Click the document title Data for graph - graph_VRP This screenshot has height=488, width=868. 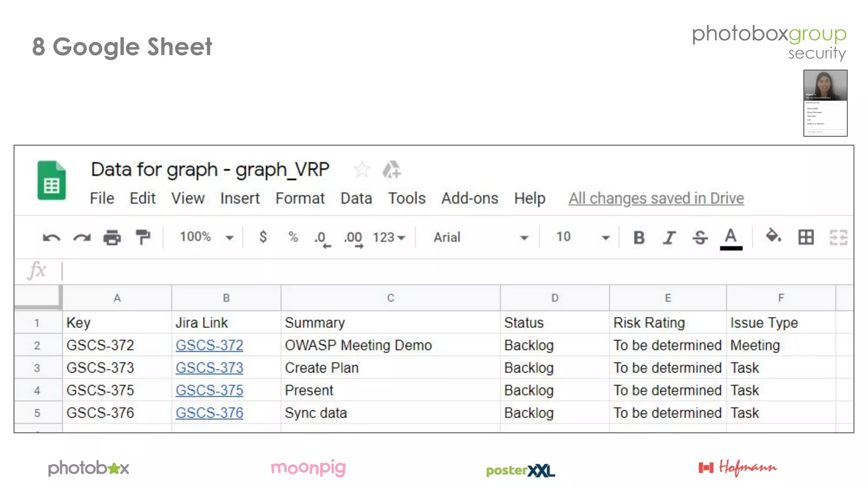210,169
